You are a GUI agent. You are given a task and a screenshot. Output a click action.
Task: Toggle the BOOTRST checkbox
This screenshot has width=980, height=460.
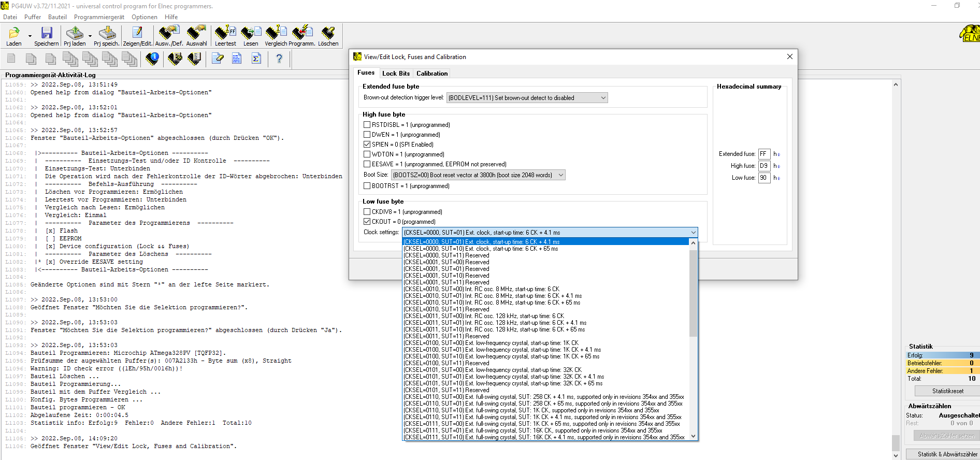click(367, 186)
